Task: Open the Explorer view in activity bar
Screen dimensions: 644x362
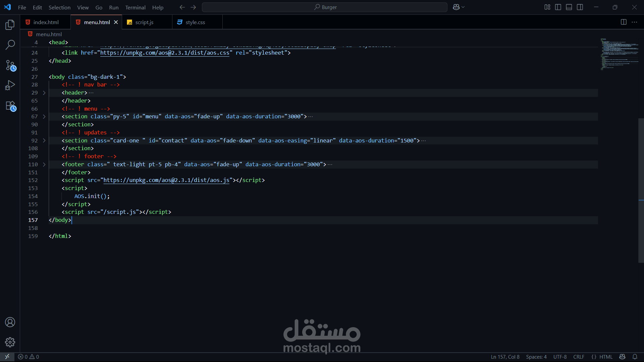Action: 10,25
